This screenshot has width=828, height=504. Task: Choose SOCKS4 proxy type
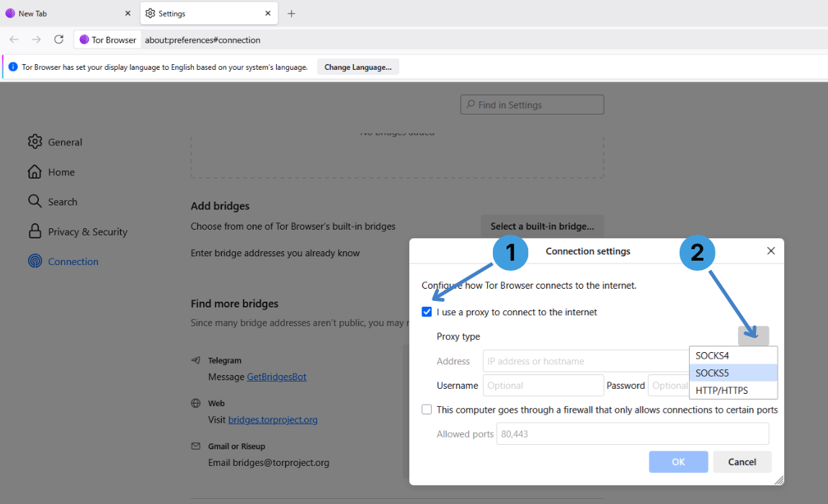click(733, 356)
